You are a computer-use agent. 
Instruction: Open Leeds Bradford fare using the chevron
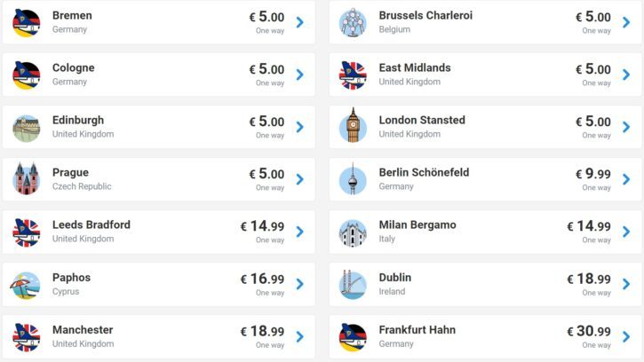(x=300, y=232)
